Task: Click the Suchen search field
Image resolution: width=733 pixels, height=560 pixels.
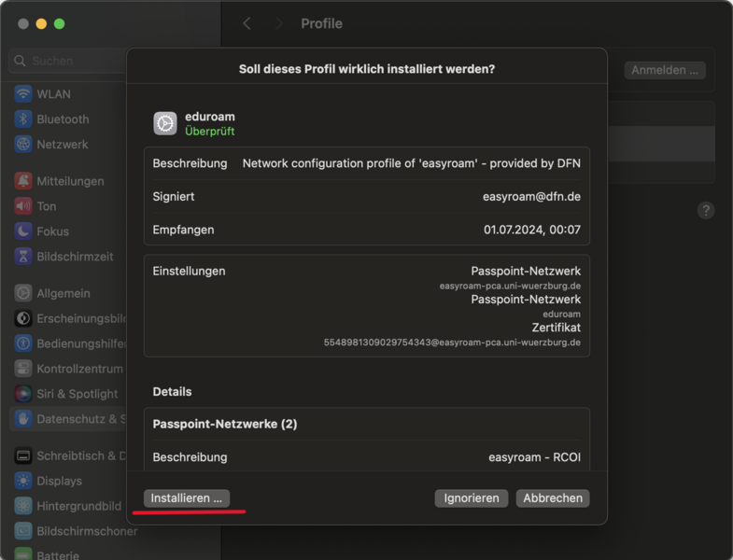Action: pos(65,61)
